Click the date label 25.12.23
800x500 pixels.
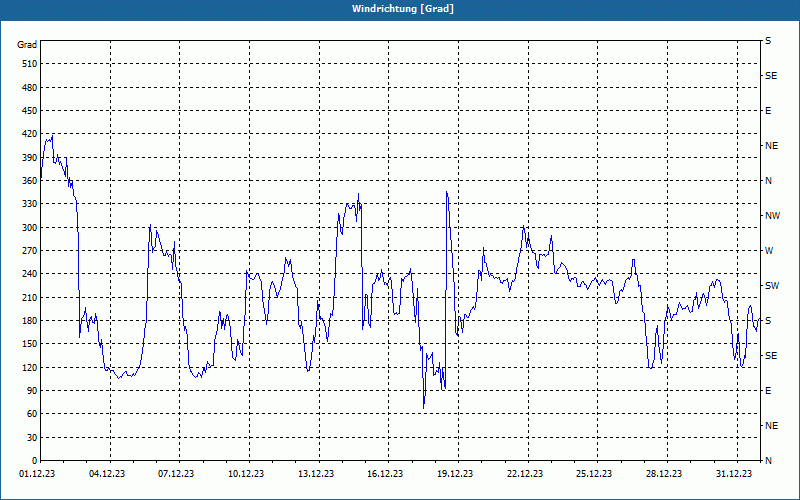point(594,474)
